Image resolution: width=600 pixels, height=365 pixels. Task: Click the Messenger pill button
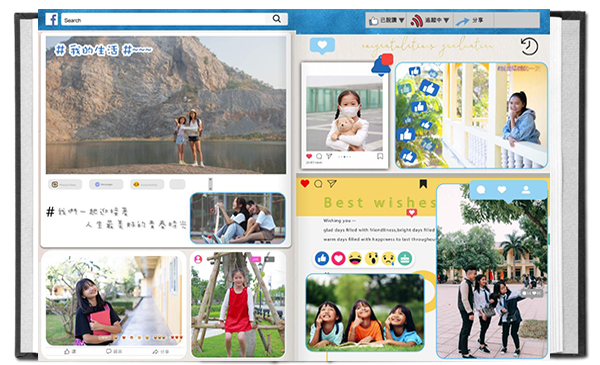pyautogui.click(x=106, y=184)
